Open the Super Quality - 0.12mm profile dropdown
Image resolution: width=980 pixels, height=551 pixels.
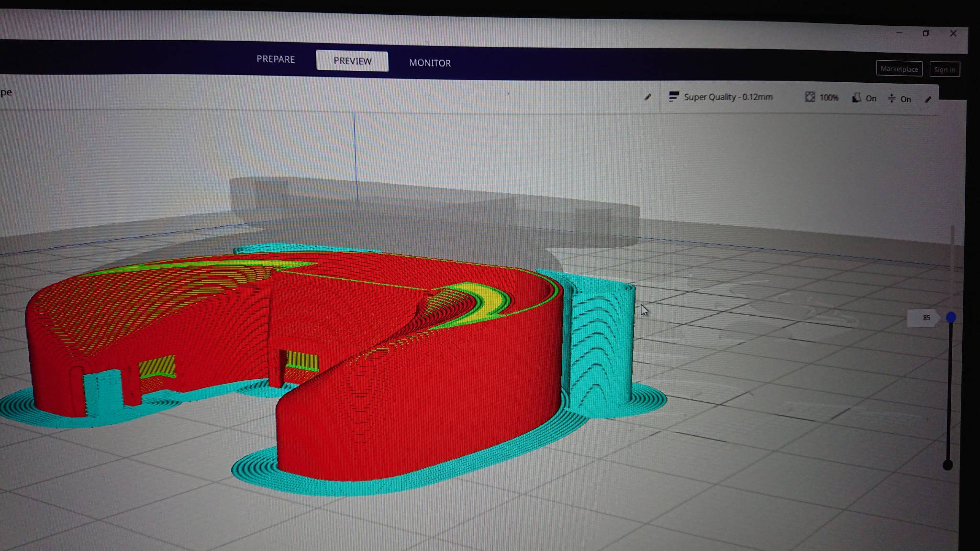(x=728, y=97)
